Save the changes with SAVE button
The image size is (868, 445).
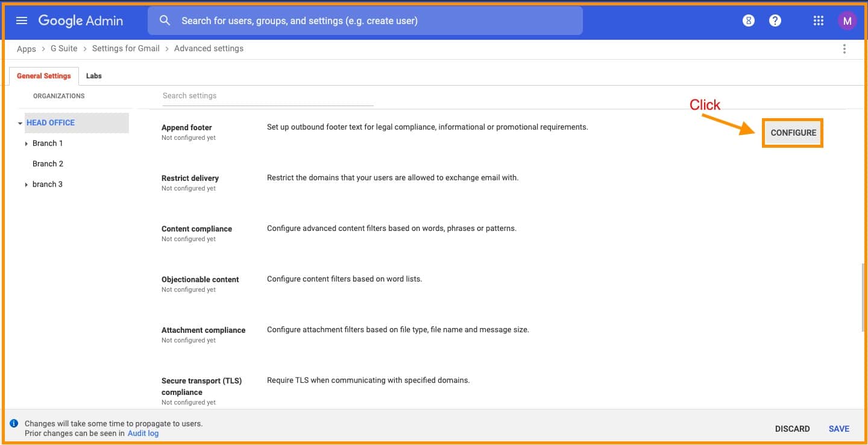point(838,429)
